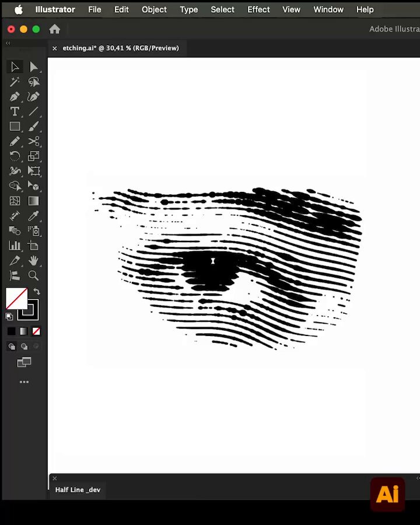The height and width of the screenshot is (525, 420).
Task: Activate the Type tool
Action: click(x=15, y=111)
